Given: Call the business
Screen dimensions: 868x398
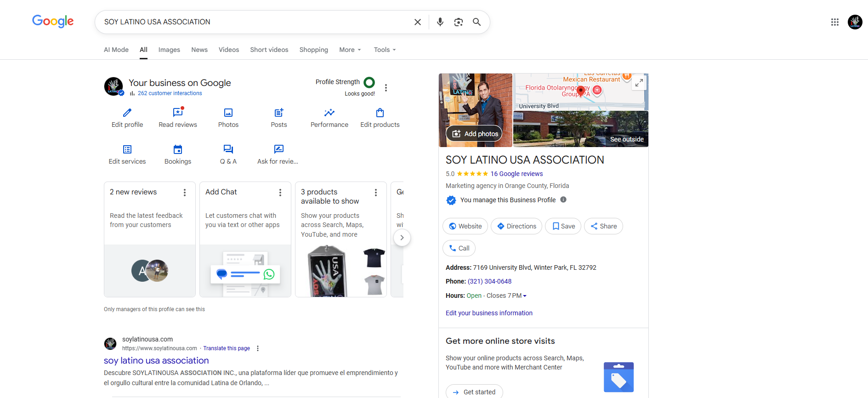Looking at the screenshot, I should 459,248.
